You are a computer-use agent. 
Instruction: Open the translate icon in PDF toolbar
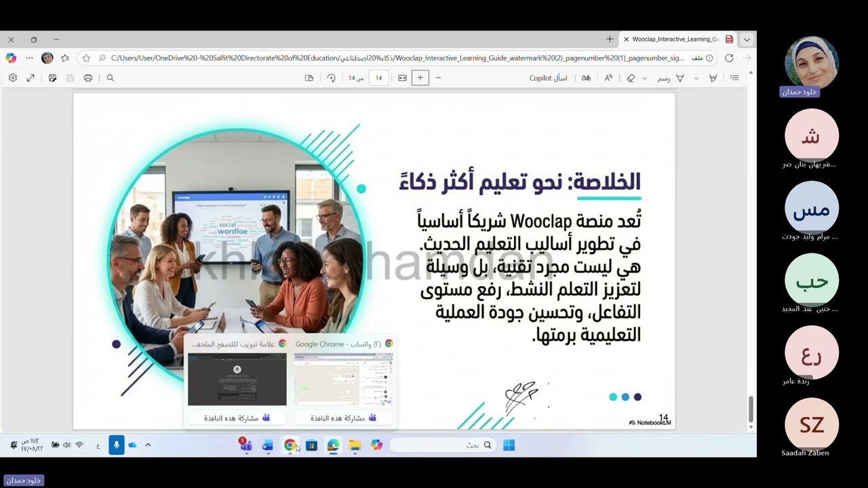point(586,78)
